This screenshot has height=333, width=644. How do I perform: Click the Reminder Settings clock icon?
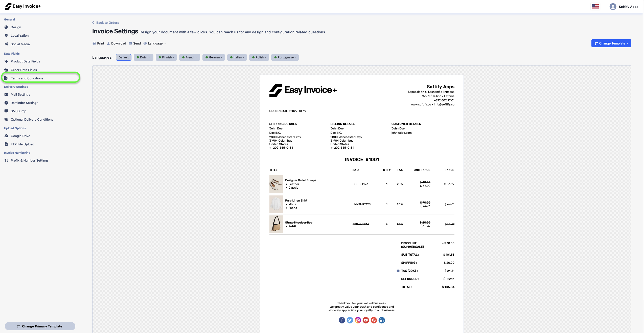pyautogui.click(x=6, y=103)
